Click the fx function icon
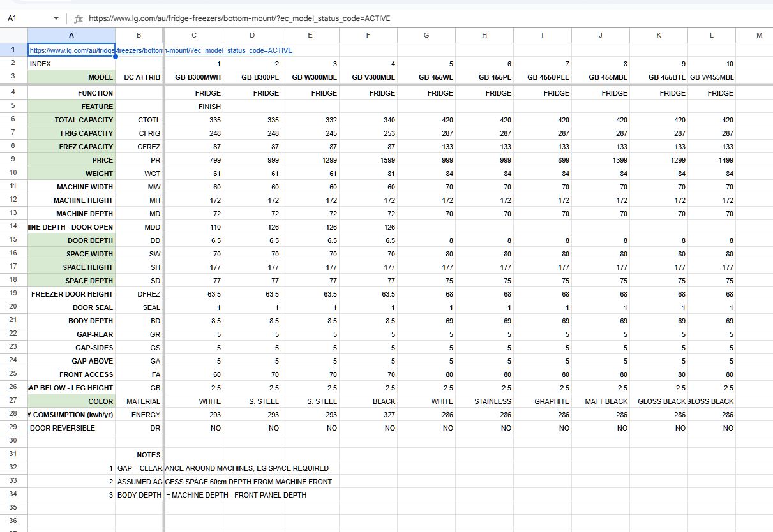 (79, 18)
